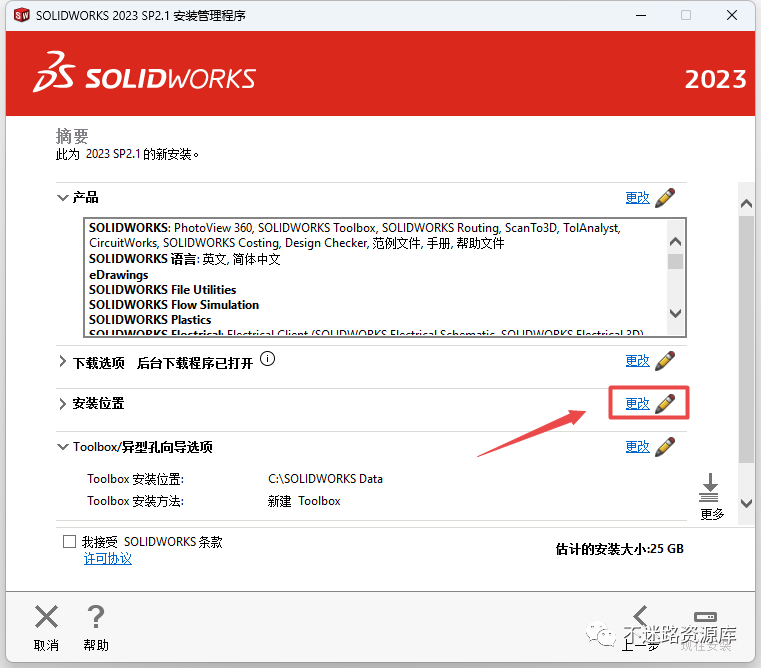Click the 更多 download arrow icon
Viewport: 761px width, 668px height.
pyautogui.click(x=709, y=488)
